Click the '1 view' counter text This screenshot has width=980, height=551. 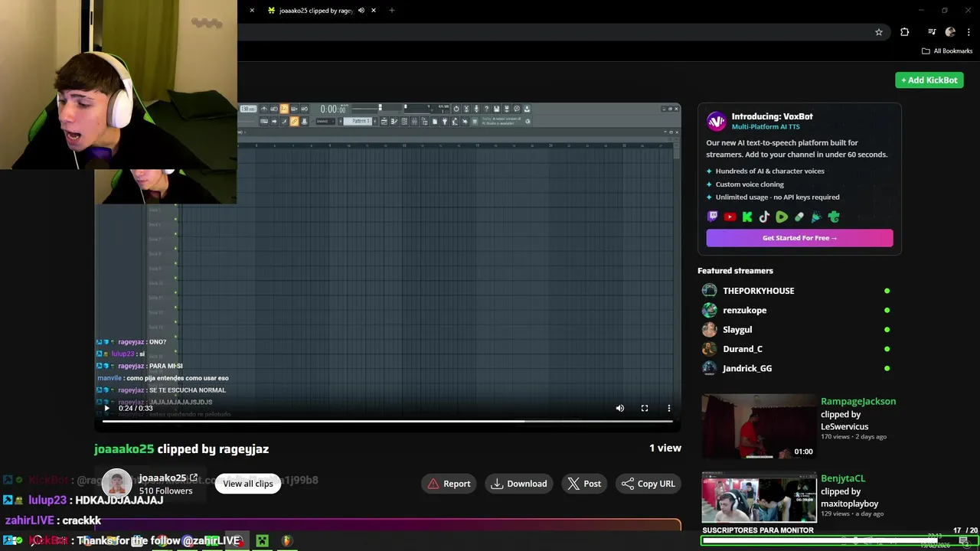[665, 448]
